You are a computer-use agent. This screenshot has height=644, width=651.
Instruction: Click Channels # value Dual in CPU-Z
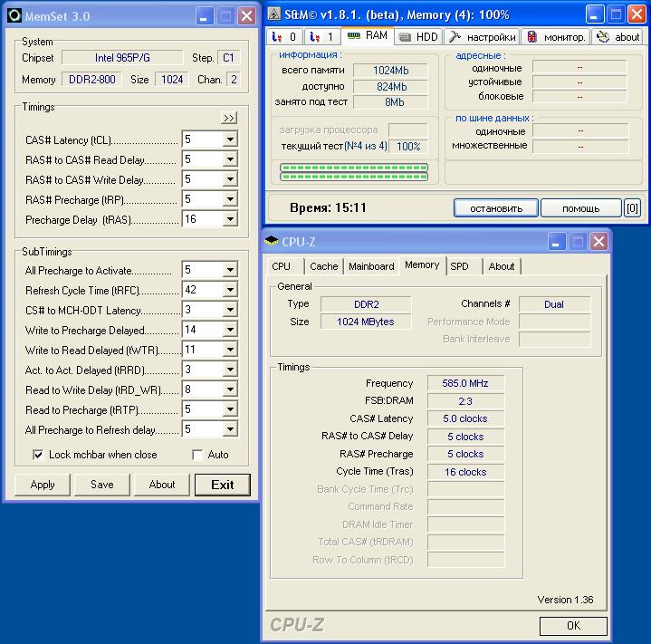tap(554, 304)
